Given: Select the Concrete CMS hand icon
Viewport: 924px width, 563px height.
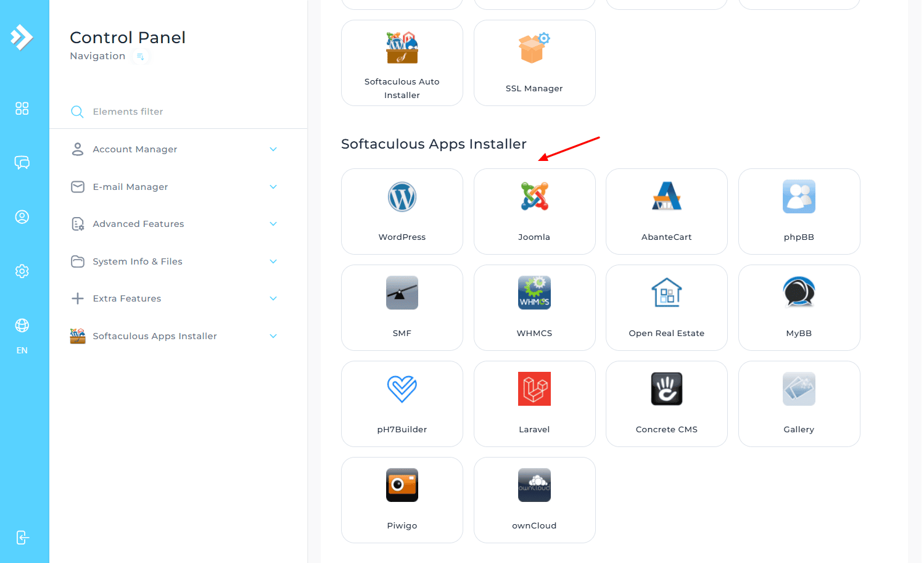Looking at the screenshot, I should coord(667,389).
